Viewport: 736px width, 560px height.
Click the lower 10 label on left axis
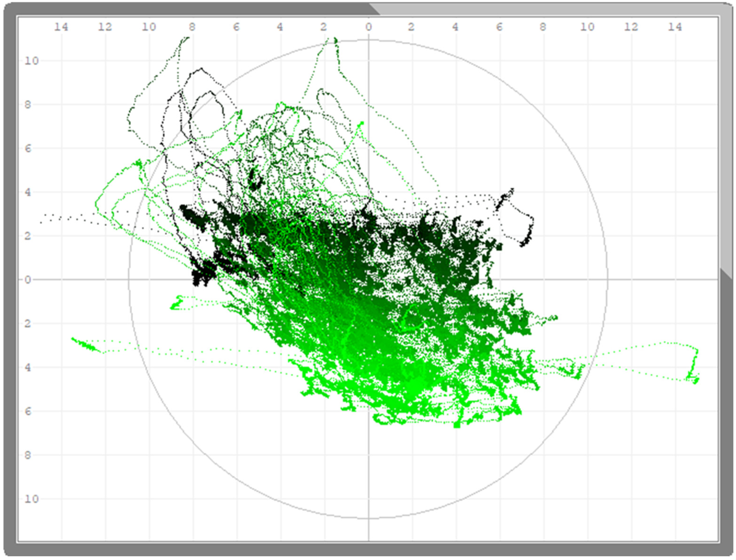click(31, 499)
